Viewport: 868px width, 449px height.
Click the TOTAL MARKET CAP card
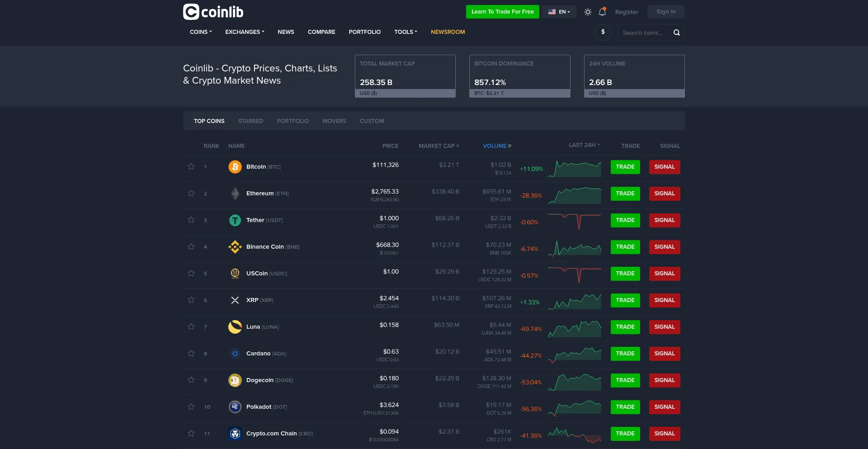click(x=405, y=76)
